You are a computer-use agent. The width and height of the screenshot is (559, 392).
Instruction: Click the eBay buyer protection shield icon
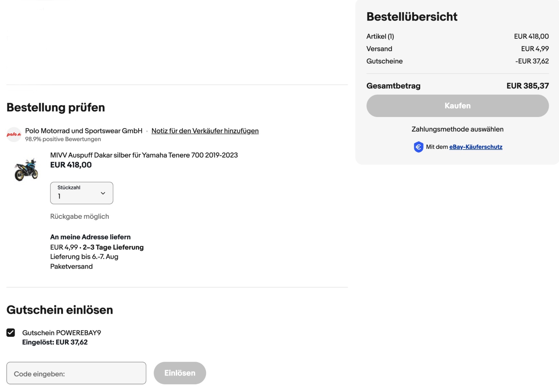(x=418, y=147)
